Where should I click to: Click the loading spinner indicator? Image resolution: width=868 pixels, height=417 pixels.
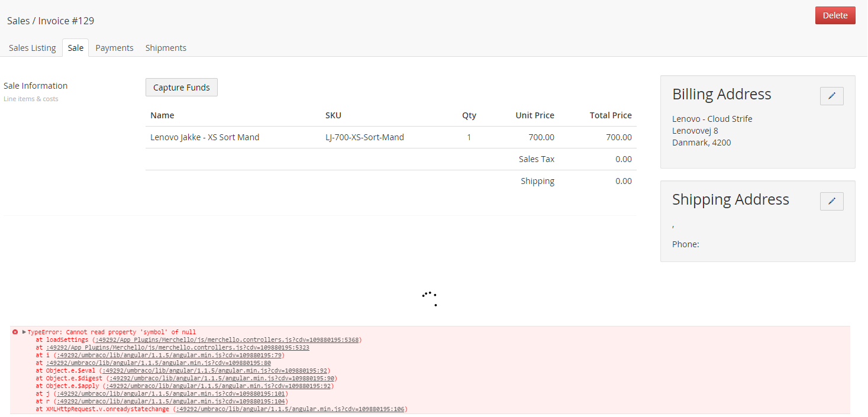[430, 299]
